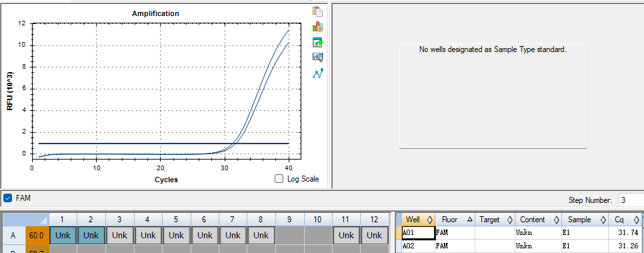Select plate column 10 header
This screenshot has height=253, width=644.
pyautogui.click(x=318, y=220)
